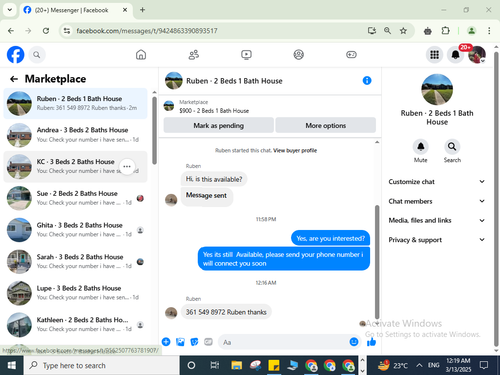This screenshot has height=375, width=500.
Task: Open the Facebook search magnifier
Action: pyautogui.click(x=37, y=55)
